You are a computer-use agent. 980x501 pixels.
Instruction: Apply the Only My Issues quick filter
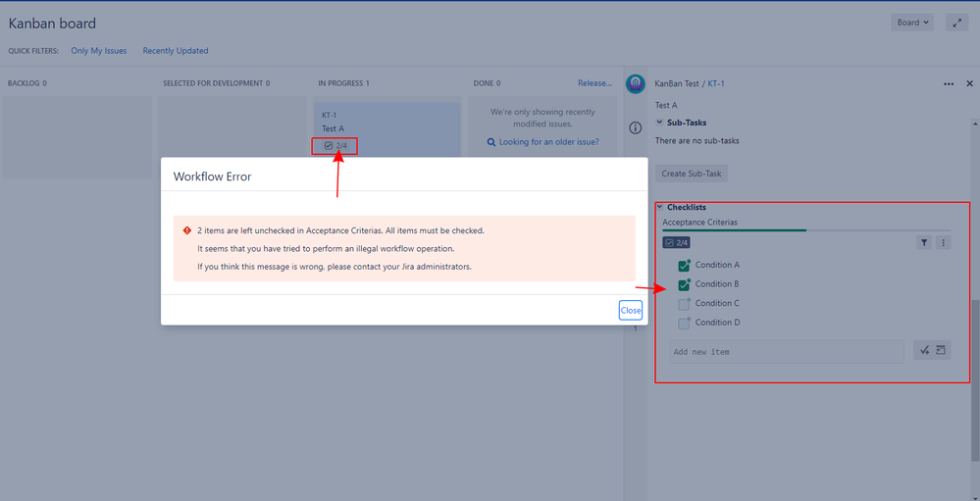(x=99, y=51)
